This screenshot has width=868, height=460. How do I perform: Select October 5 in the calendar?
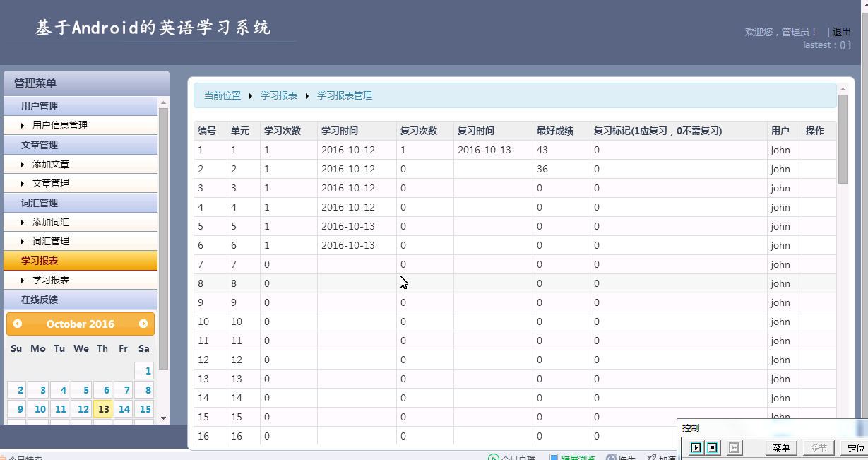[81, 390]
